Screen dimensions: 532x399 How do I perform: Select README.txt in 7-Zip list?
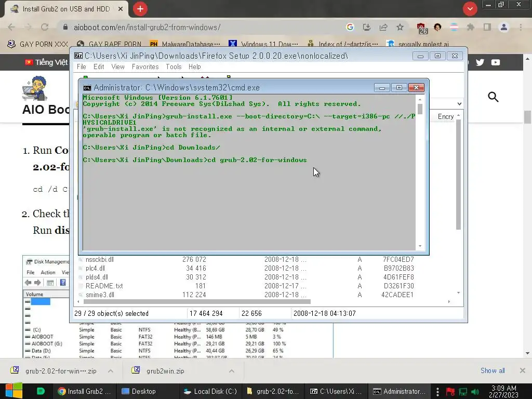coord(104,286)
